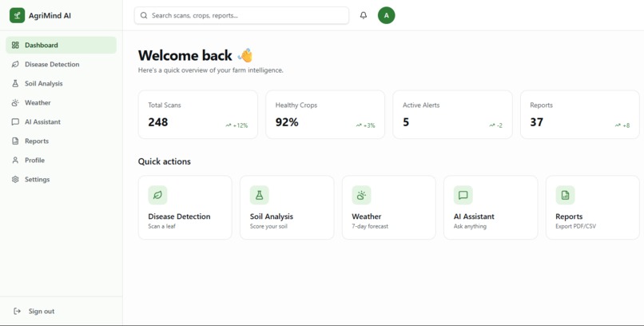Click the trend arrow icon beside +8
Screen dimensions: 644x326
(618, 125)
